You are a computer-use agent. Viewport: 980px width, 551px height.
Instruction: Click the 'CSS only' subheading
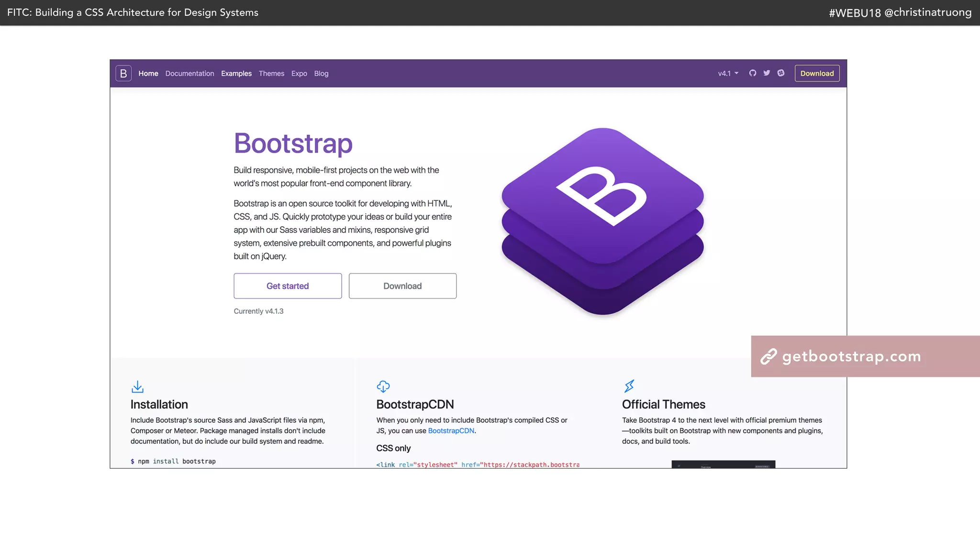pos(393,449)
